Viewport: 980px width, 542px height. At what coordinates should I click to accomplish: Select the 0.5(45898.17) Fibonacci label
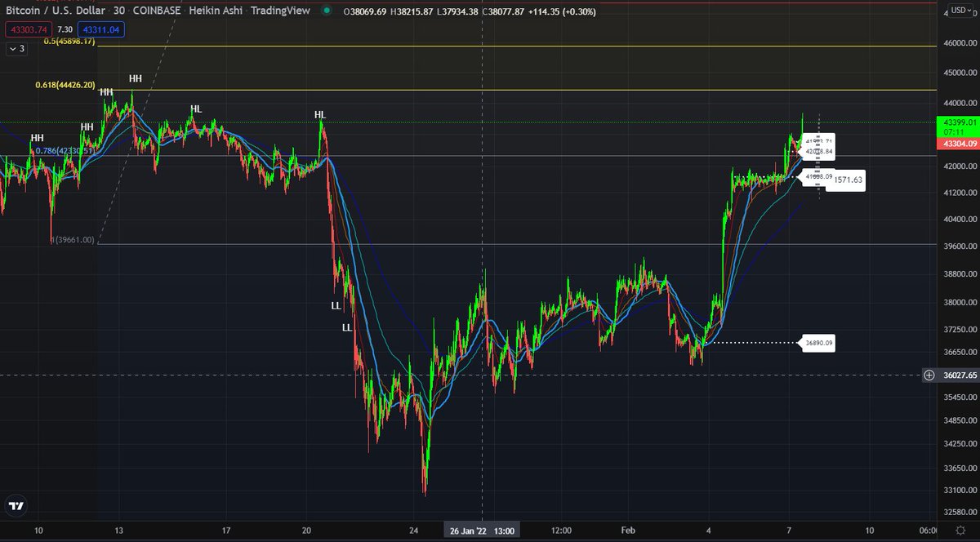click(70, 41)
